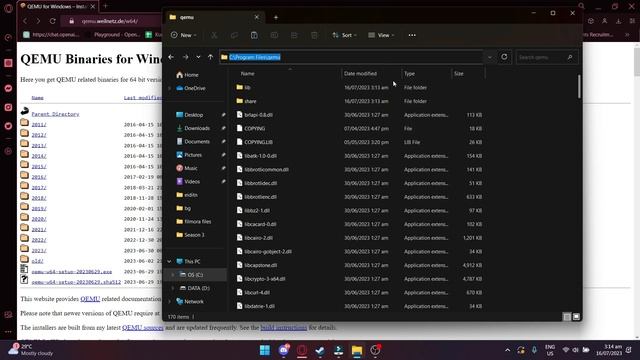Click the Explorer vertical scrollbar
640x360 pixels.
pos(579,86)
